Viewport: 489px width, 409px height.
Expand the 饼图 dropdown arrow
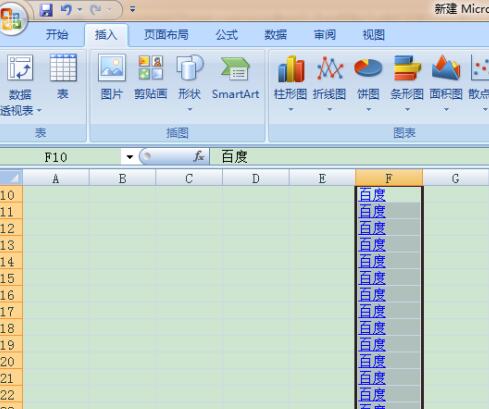point(368,109)
